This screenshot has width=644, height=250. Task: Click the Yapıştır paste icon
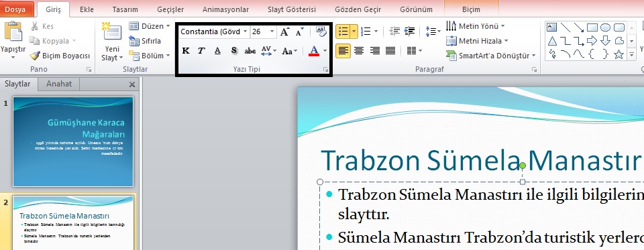[x=13, y=32]
